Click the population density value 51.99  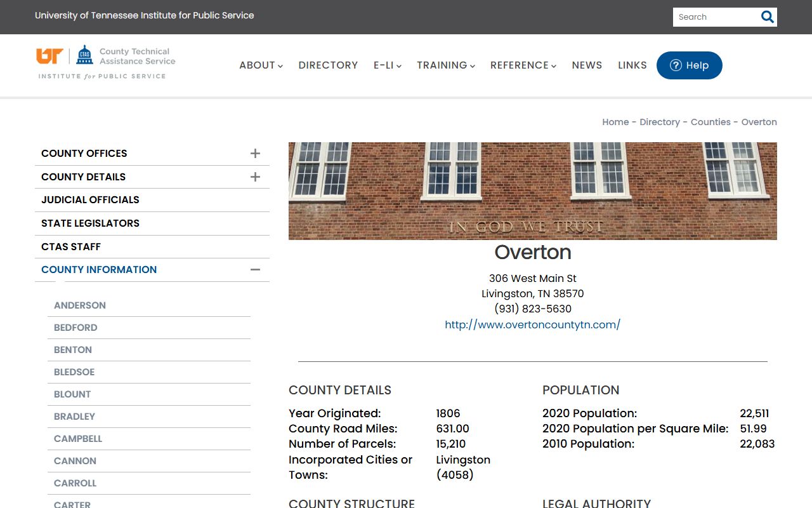[753, 429]
